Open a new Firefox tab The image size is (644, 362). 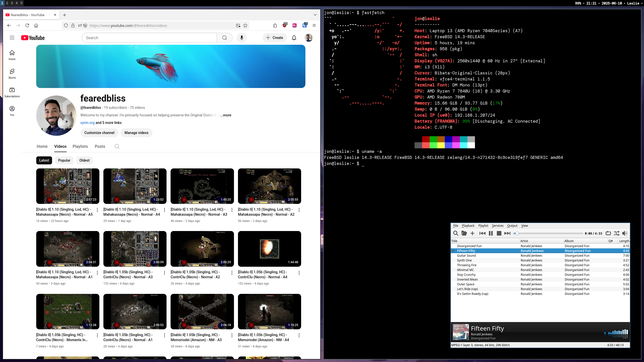click(x=64, y=15)
